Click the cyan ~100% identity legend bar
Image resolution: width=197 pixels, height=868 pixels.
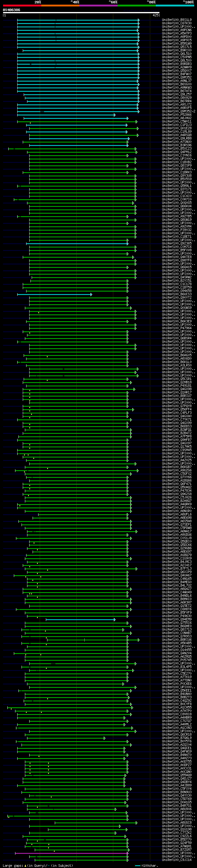coord(175,6)
